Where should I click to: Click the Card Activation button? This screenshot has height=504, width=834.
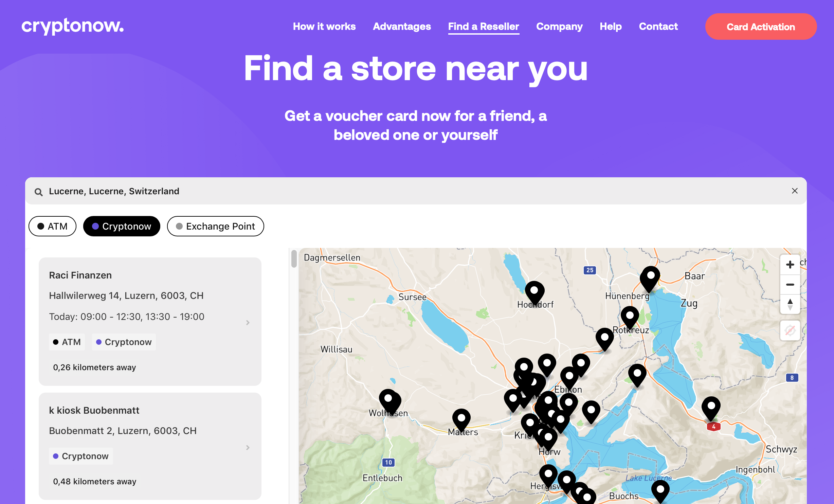(x=761, y=26)
